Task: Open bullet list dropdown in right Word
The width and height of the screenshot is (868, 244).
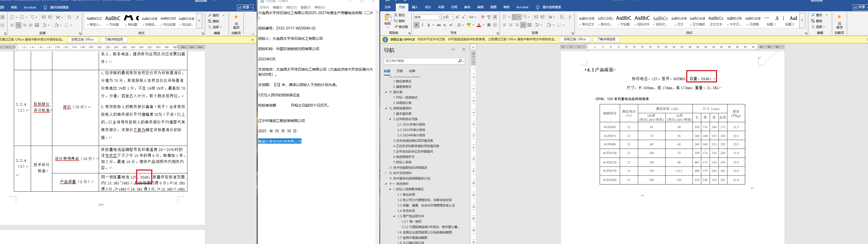Action: (x=509, y=17)
